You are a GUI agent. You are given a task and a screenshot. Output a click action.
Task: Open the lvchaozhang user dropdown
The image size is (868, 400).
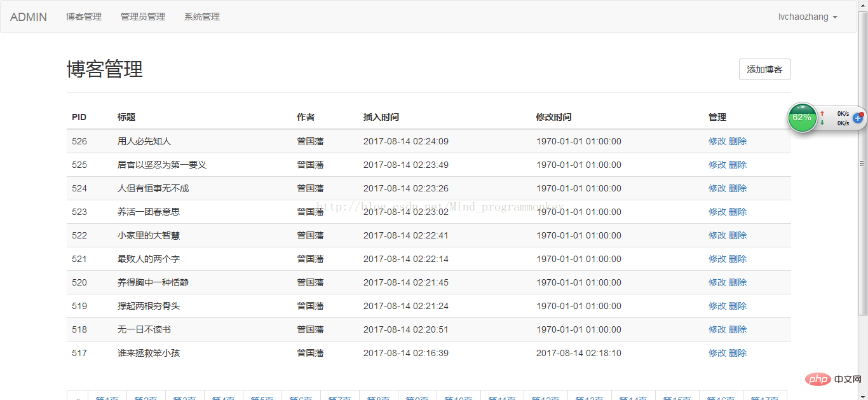(808, 17)
